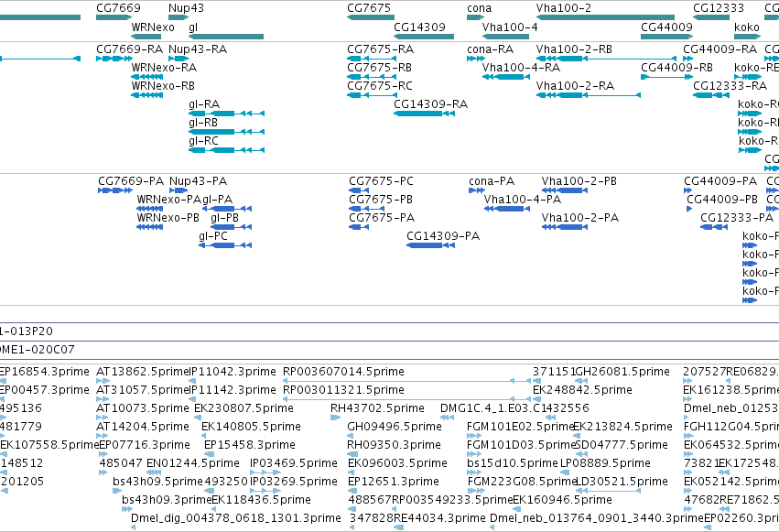Image resolution: width=779 pixels, height=532 pixels.
Task: Select protein CG14309-PA
Action: (443, 236)
